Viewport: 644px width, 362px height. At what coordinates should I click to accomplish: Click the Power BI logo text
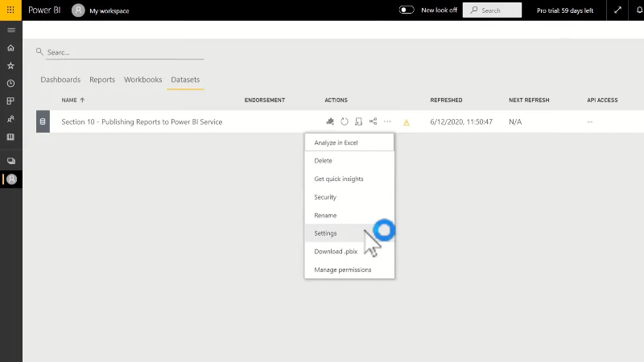[x=44, y=10]
